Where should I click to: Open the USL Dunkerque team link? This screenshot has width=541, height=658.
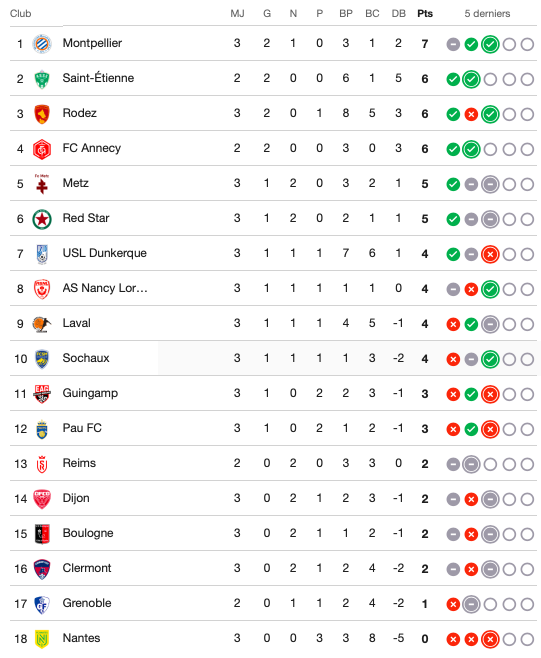pos(105,253)
